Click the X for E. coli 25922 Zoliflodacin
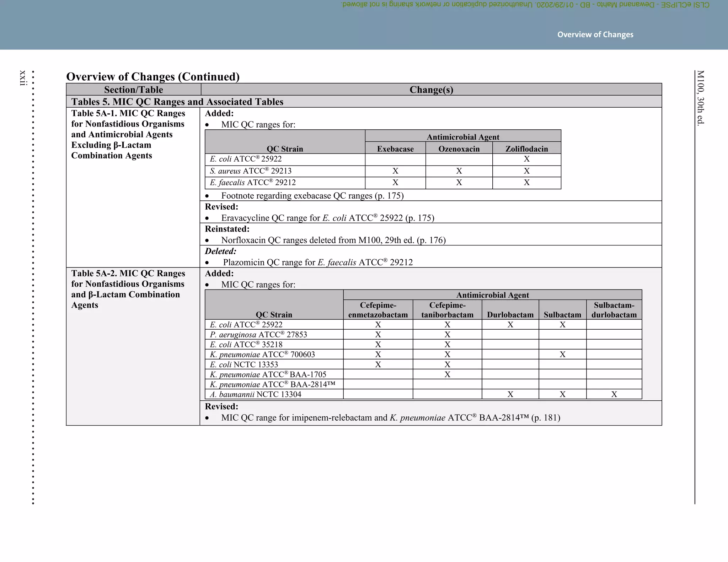 [526, 159]
